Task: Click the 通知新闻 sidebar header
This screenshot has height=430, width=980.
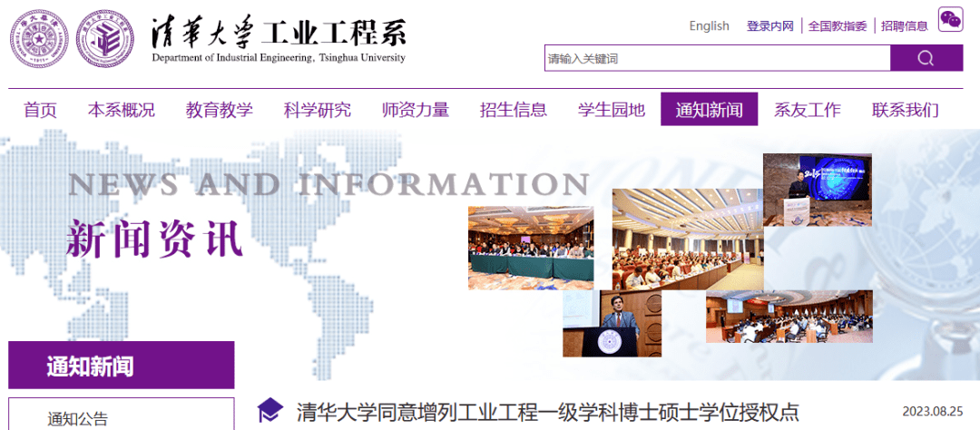Action: pyautogui.click(x=122, y=366)
